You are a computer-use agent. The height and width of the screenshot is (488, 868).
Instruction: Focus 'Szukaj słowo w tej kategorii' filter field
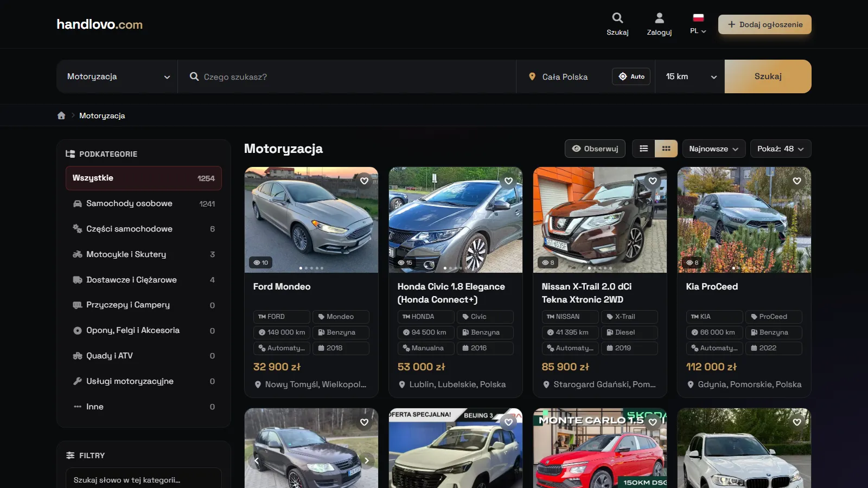[144, 480]
